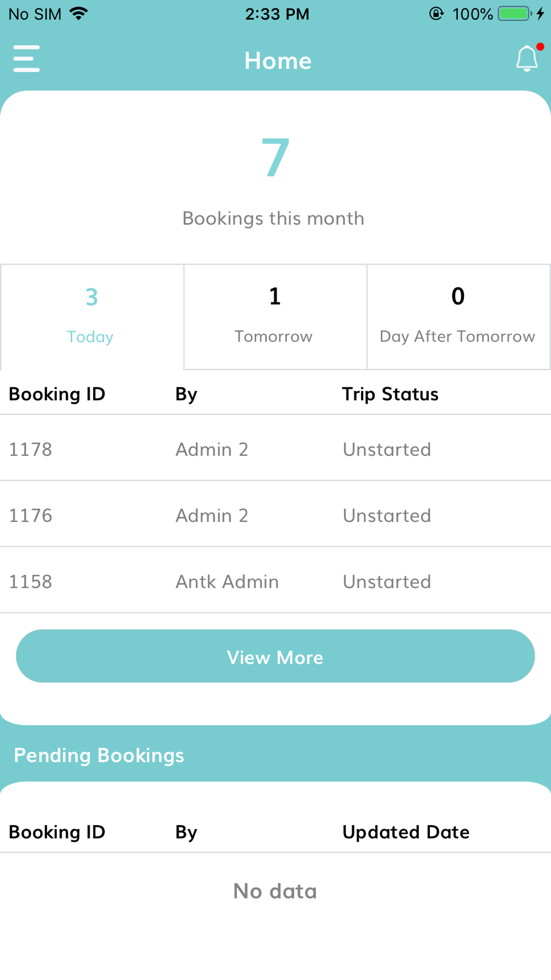
Task: Tap the Wi-Fi signal icon
Action: (79, 13)
